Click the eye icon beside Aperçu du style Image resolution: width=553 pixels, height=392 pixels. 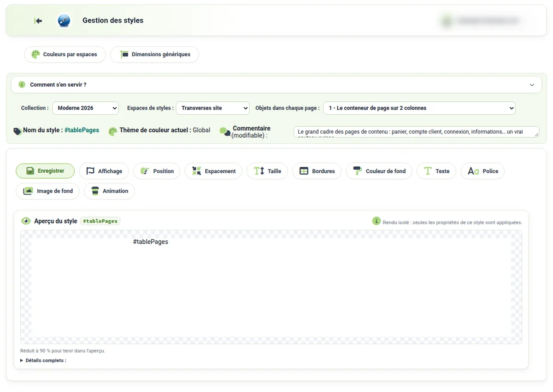[26, 221]
